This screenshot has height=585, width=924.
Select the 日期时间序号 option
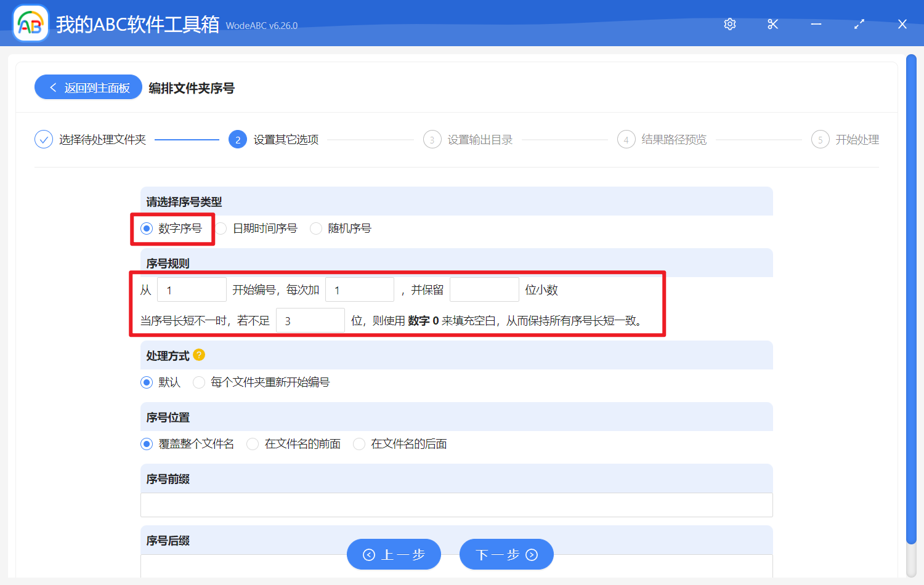[x=222, y=228]
